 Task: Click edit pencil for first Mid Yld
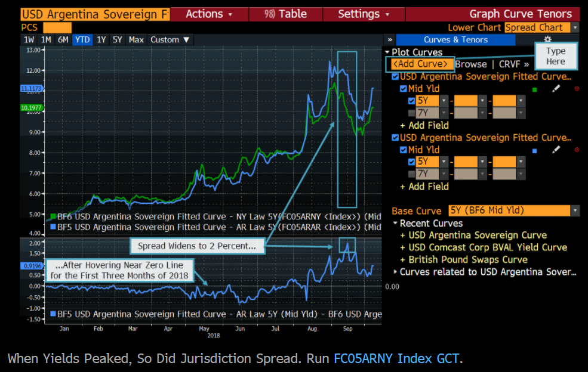click(556, 89)
